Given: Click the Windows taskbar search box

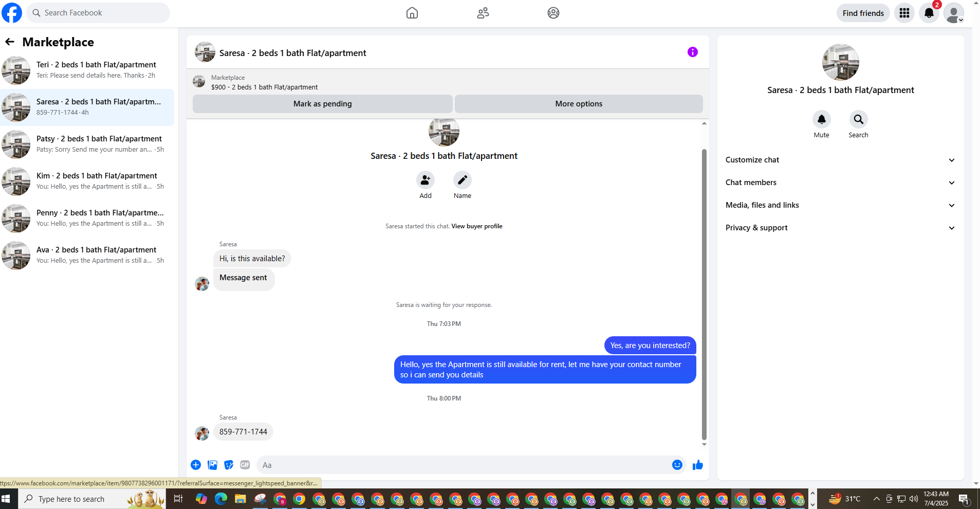Looking at the screenshot, I should click(x=93, y=499).
